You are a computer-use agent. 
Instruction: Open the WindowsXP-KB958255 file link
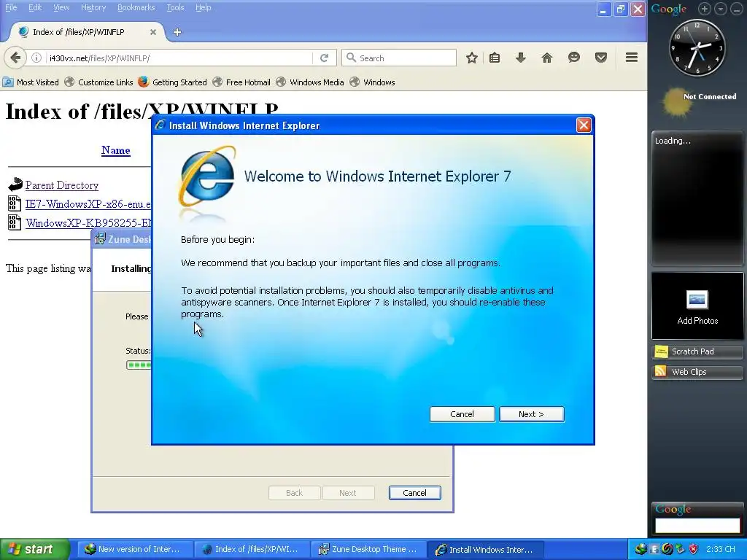(x=88, y=223)
